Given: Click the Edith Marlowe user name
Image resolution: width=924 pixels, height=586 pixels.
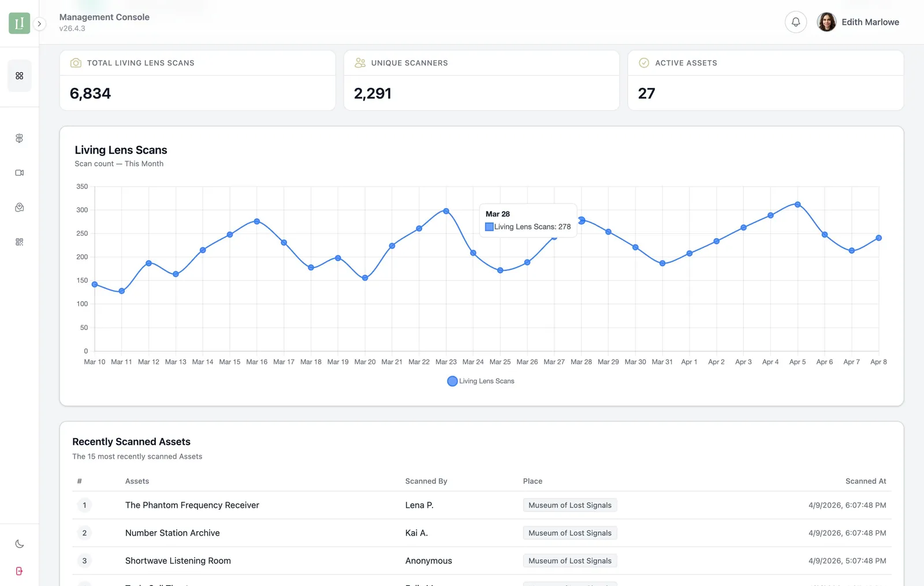Looking at the screenshot, I should click(x=870, y=22).
